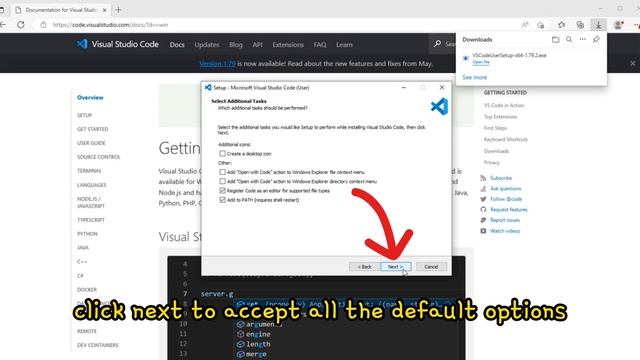
Task: Select Overview in docs sidebar
Action: pyautogui.click(x=90, y=98)
